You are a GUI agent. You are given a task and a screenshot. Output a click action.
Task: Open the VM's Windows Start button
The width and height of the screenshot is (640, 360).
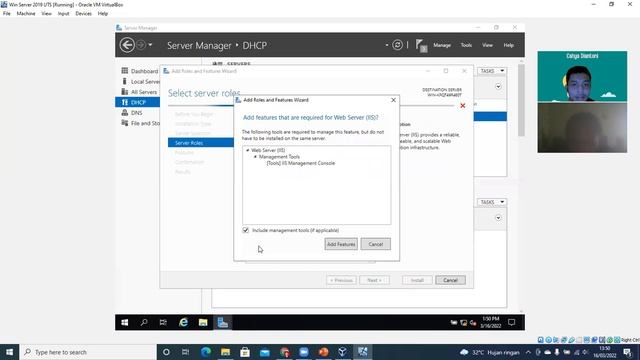pyautogui.click(x=124, y=322)
